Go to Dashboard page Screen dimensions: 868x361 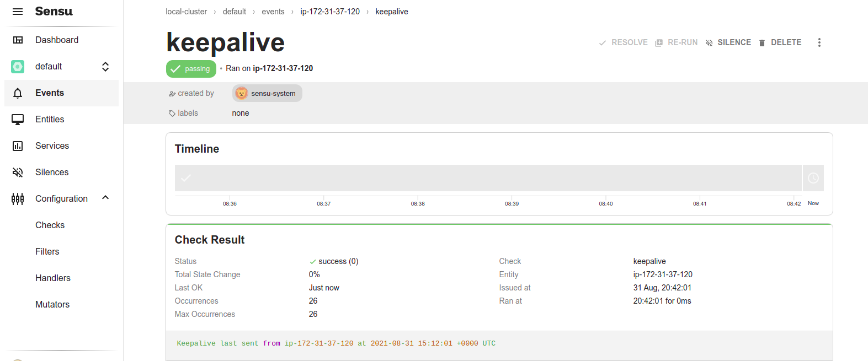57,40
